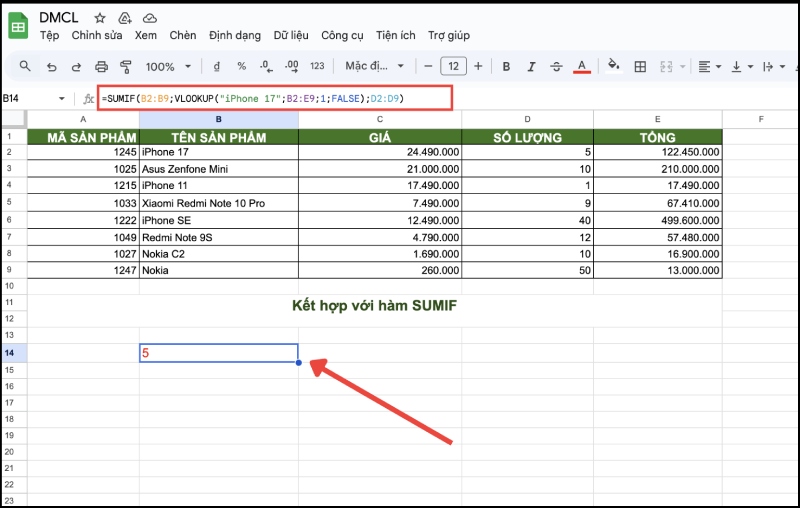Select the Redmi Note 9S cell
The height and width of the screenshot is (508, 800).
coord(219,237)
